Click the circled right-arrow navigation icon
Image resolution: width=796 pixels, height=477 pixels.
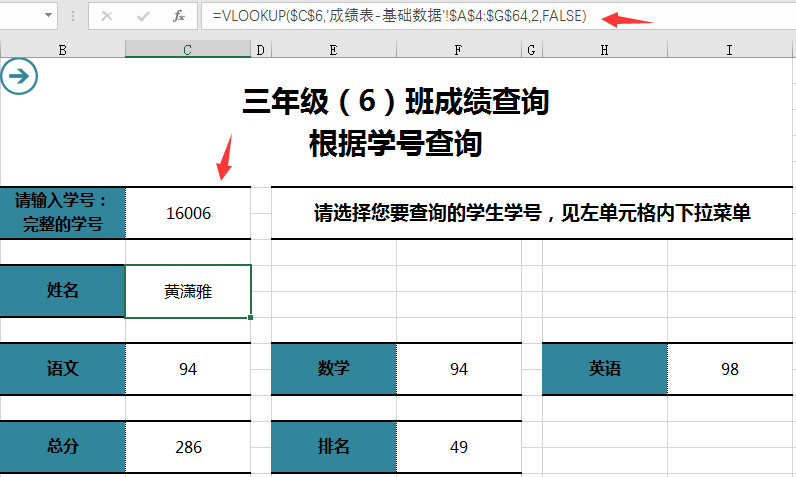19,77
